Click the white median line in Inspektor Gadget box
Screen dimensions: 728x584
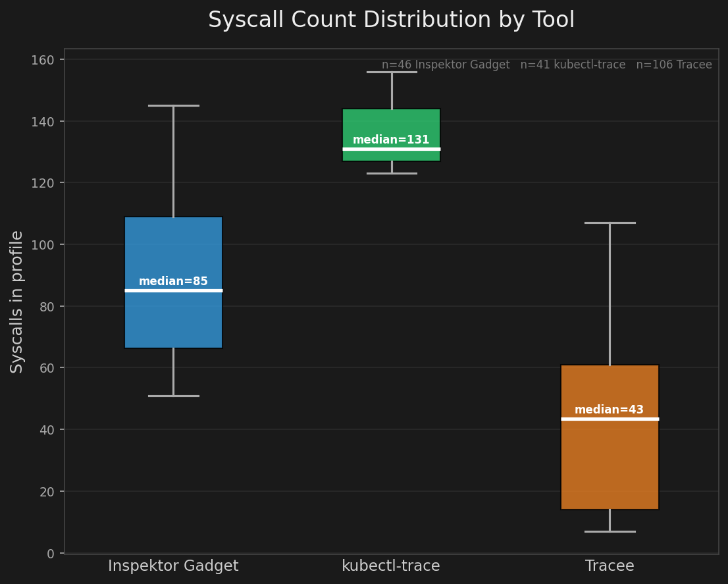[174, 290]
